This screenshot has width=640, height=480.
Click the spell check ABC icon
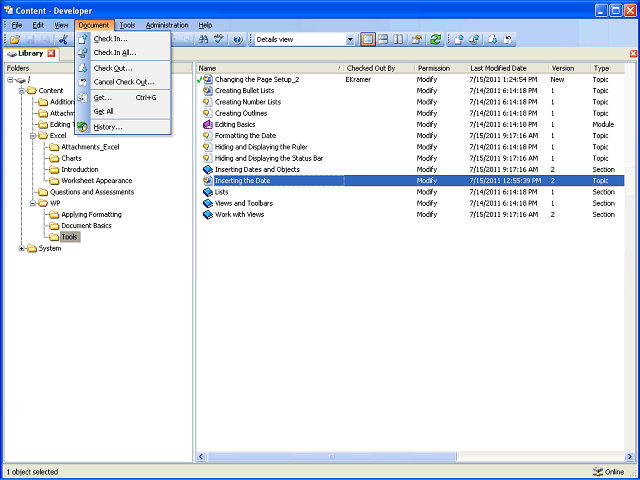pyautogui.click(x=219, y=40)
